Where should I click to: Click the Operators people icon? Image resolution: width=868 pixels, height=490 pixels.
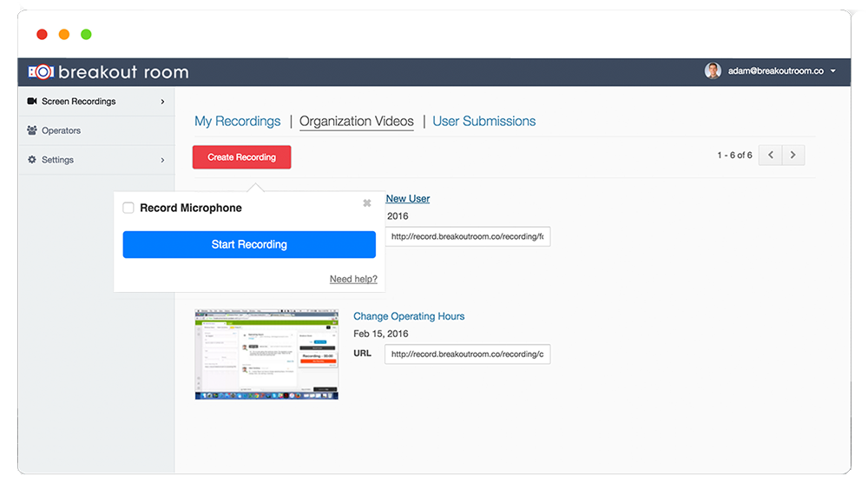click(x=32, y=130)
